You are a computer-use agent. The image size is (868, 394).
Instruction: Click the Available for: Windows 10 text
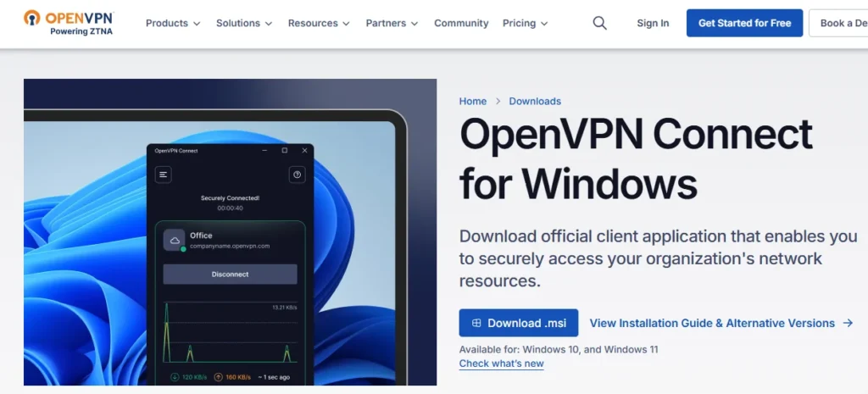559,350
